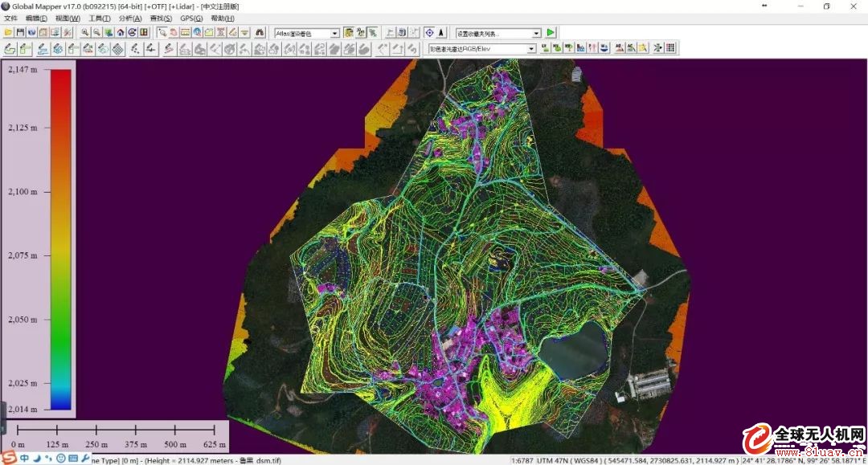The image size is (868, 465).
Task: Click the GPS crosshair target icon
Action: pos(428,33)
